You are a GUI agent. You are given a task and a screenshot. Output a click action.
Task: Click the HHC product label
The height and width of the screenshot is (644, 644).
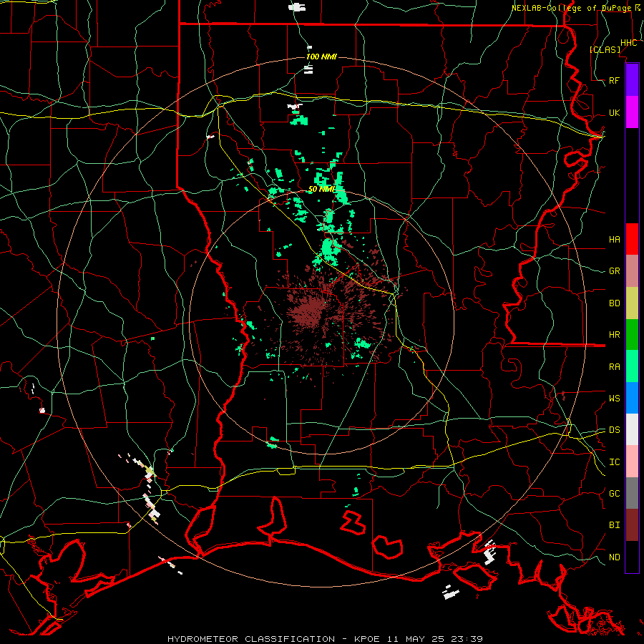point(629,43)
